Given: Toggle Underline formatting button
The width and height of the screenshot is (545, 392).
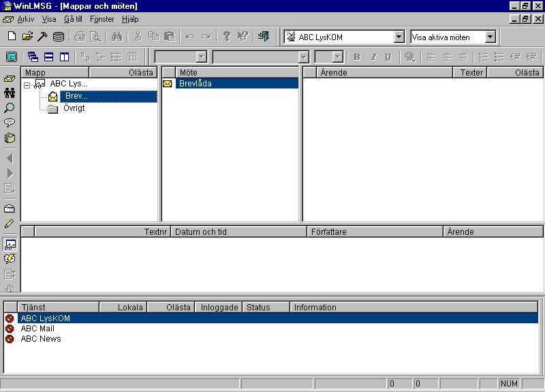Looking at the screenshot, I should pyautogui.click(x=388, y=57).
